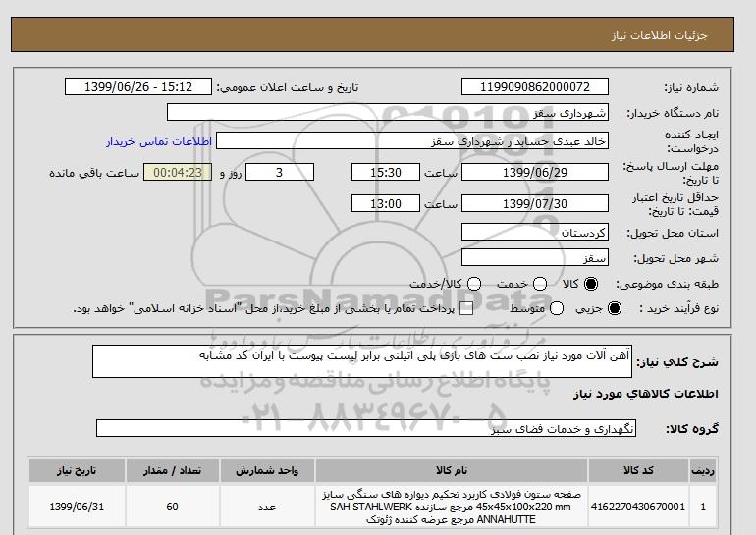The width and height of the screenshot is (756, 535).
Task: Select the خدمت radio button
Action: [x=540, y=284]
